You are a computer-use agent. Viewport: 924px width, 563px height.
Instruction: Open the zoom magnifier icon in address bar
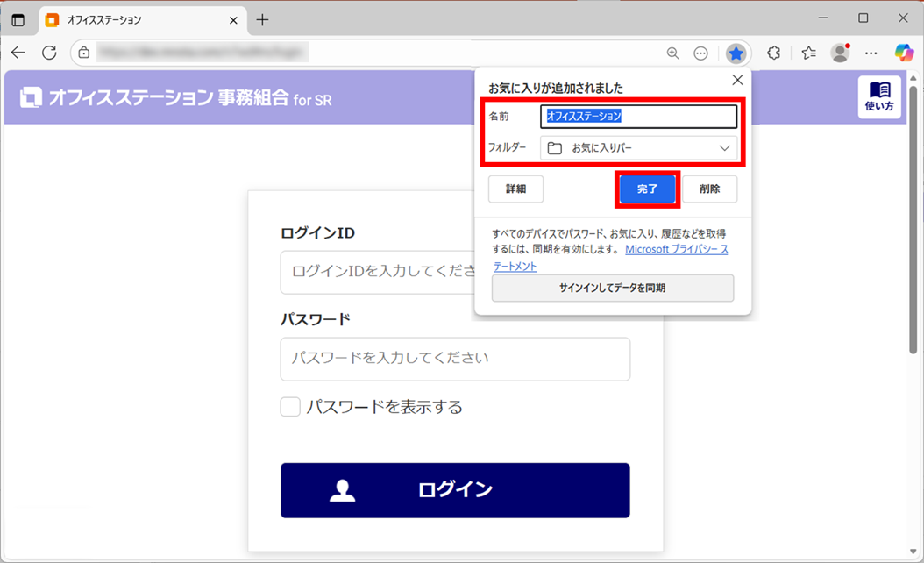[x=672, y=53]
